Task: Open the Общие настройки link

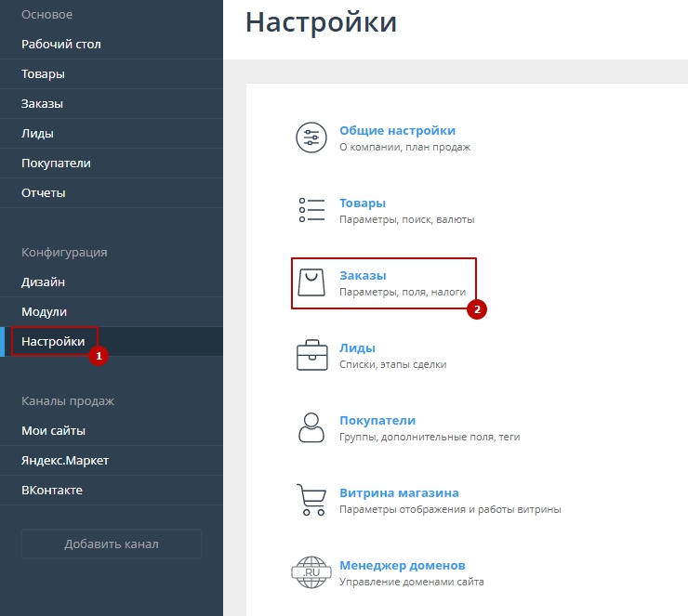Action: point(397,131)
